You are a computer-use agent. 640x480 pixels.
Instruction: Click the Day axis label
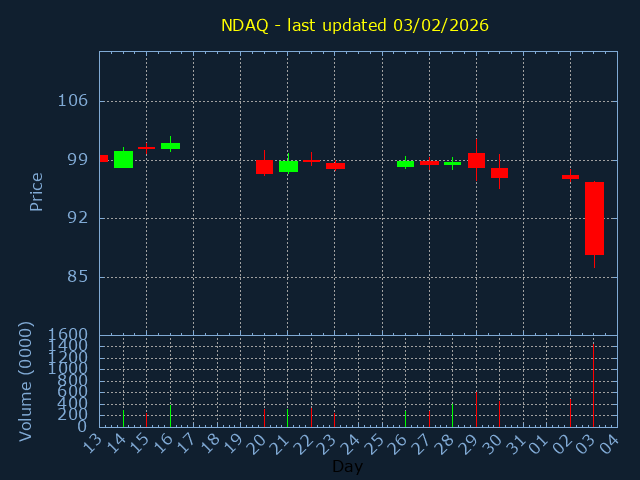(347, 466)
